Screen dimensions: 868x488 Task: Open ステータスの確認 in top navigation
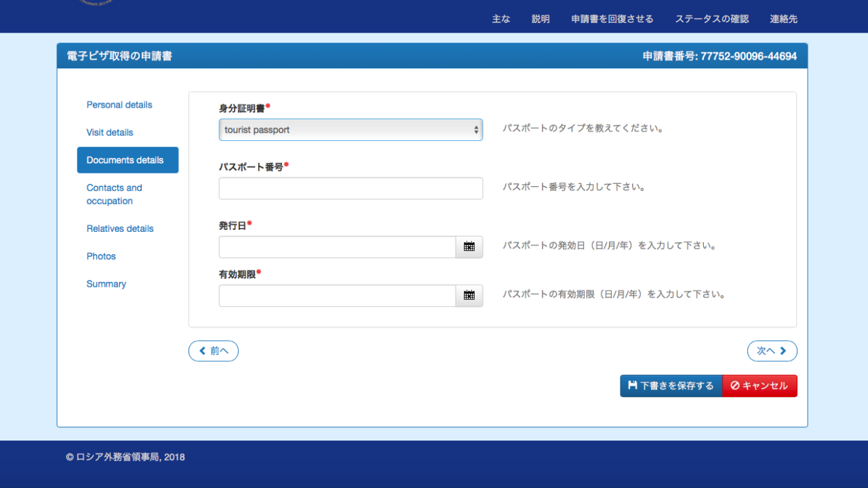(x=712, y=19)
